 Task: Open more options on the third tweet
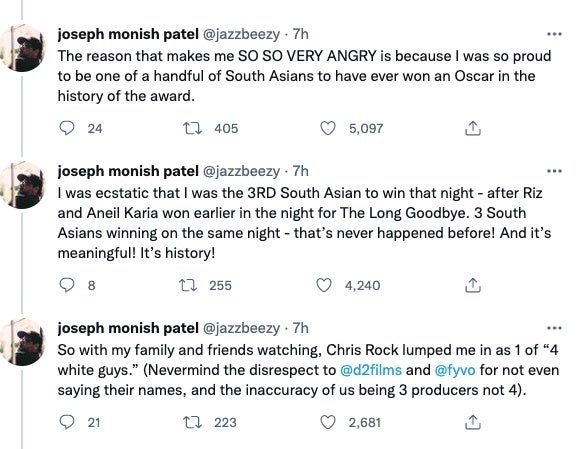tap(555, 328)
